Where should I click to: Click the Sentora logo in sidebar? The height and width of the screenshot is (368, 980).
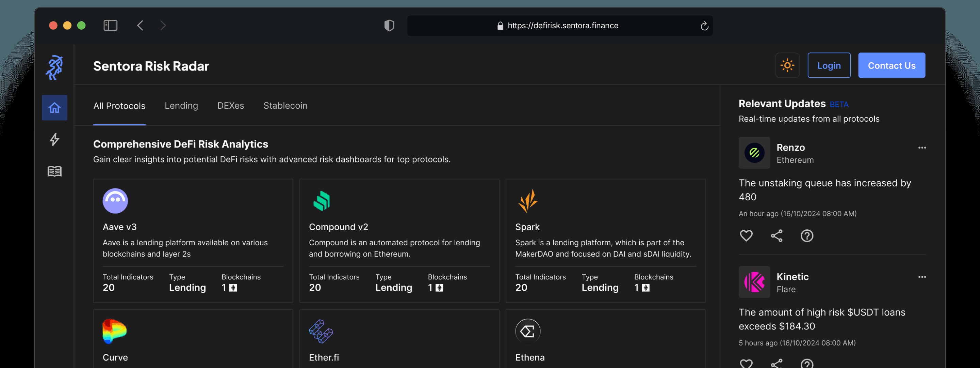(x=54, y=67)
